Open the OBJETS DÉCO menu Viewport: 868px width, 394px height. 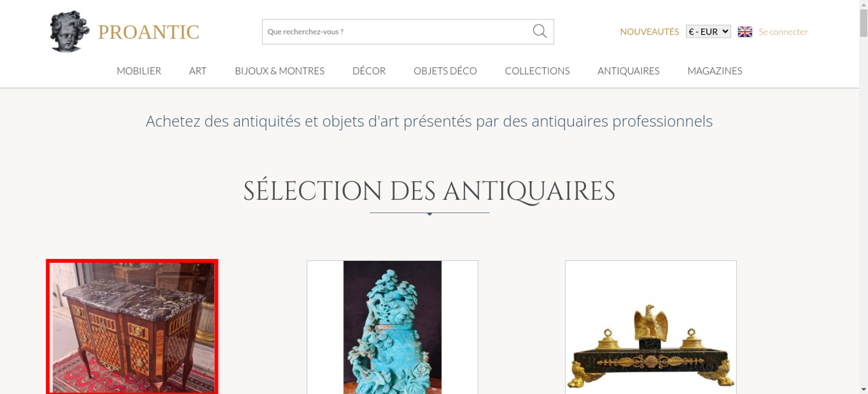point(445,71)
